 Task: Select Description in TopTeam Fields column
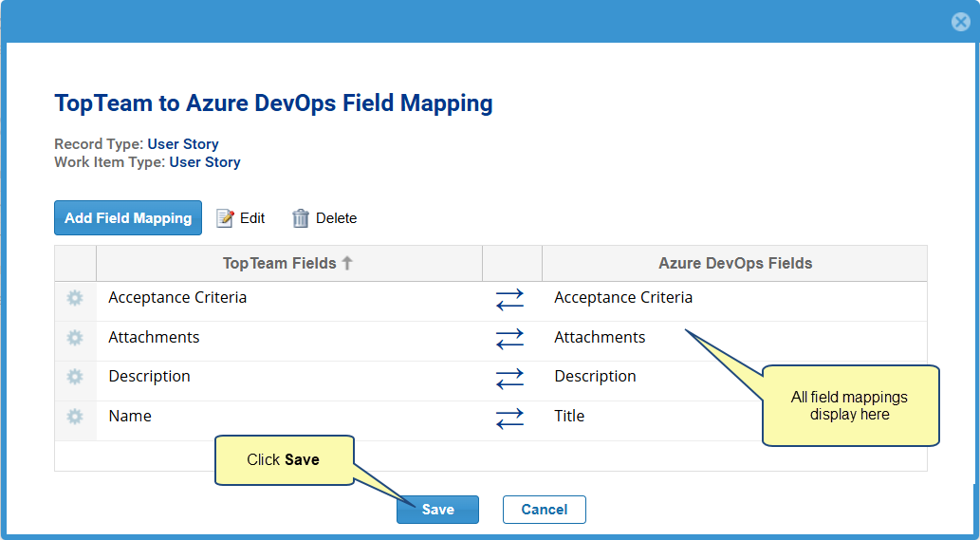click(x=149, y=377)
